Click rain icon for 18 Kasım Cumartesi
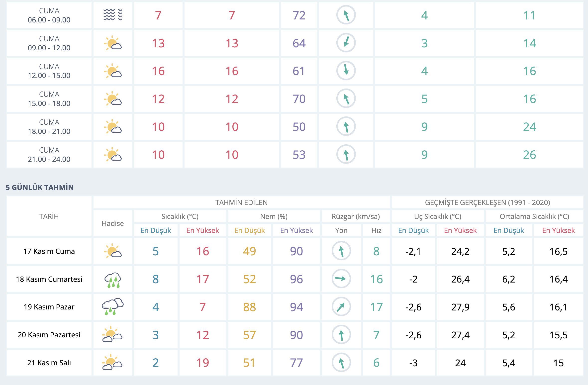The height and width of the screenshot is (385, 588). [113, 280]
